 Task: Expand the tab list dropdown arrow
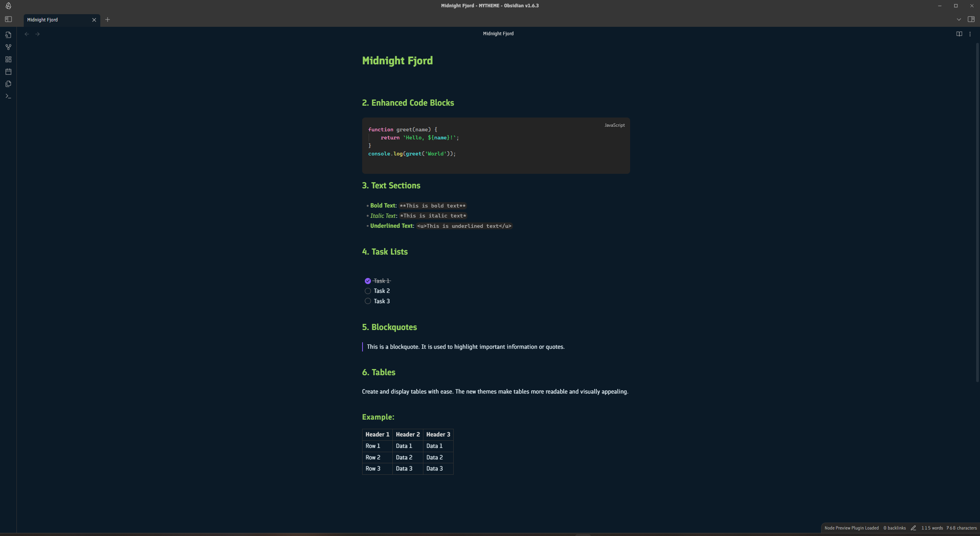point(959,20)
